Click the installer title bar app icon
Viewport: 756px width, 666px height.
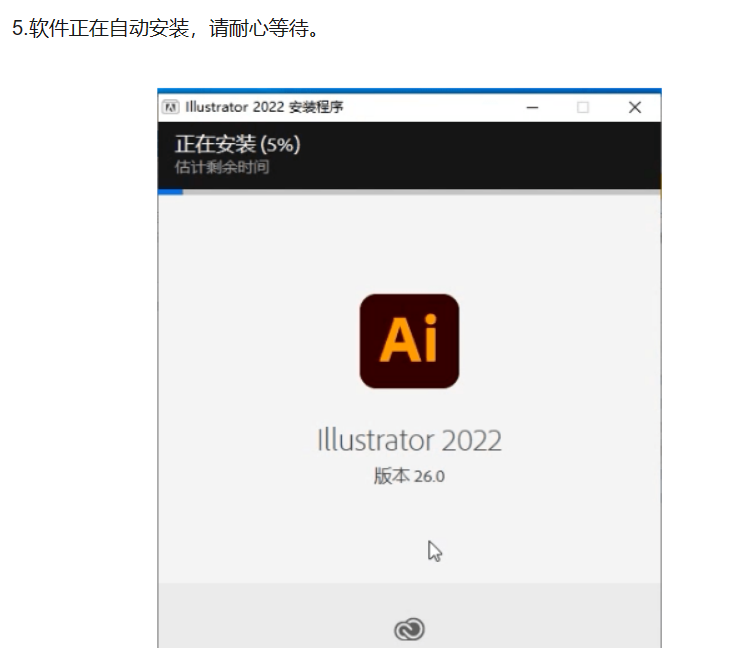tap(170, 107)
